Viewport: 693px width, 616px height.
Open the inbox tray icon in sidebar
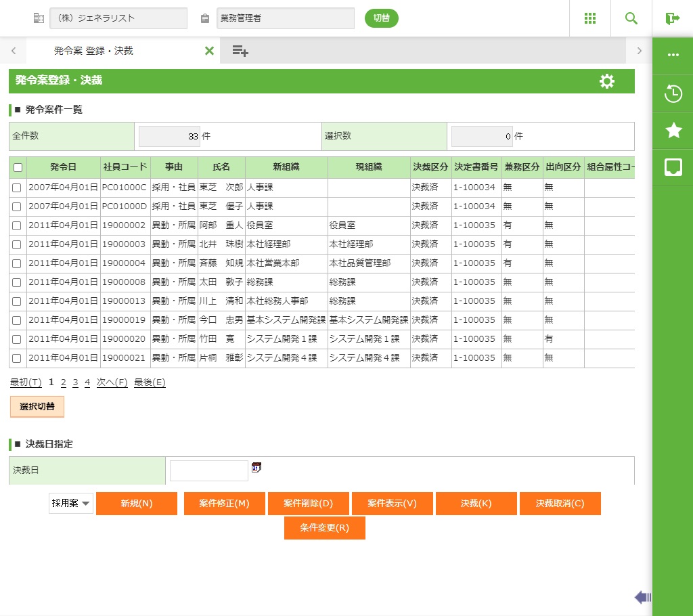(673, 168)
